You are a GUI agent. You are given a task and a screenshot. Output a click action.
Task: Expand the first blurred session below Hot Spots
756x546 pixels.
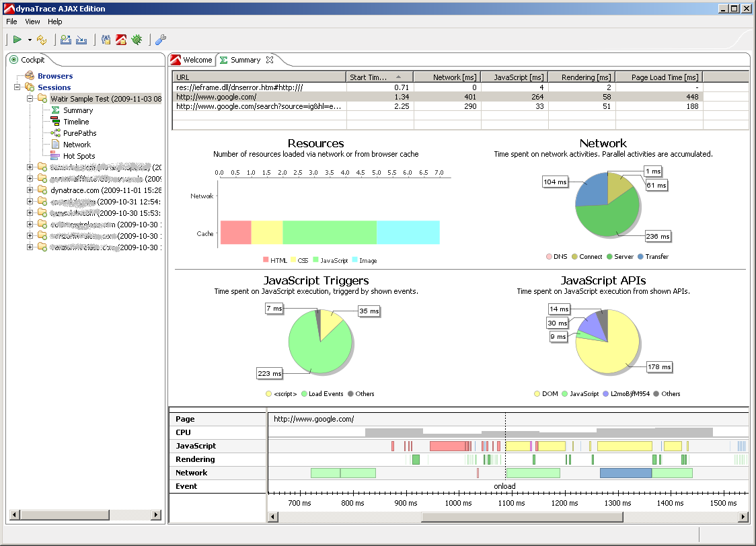tap(30, 167)
